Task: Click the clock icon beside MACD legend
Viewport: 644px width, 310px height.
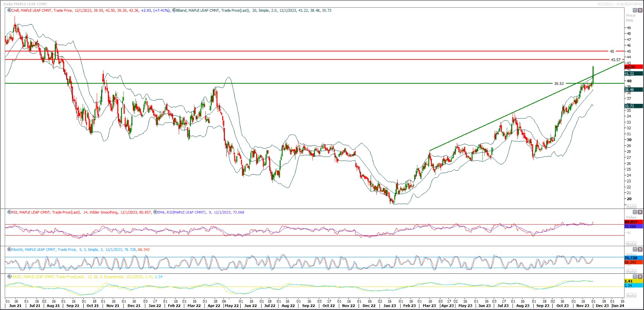Action: click(x=9, y=277)
